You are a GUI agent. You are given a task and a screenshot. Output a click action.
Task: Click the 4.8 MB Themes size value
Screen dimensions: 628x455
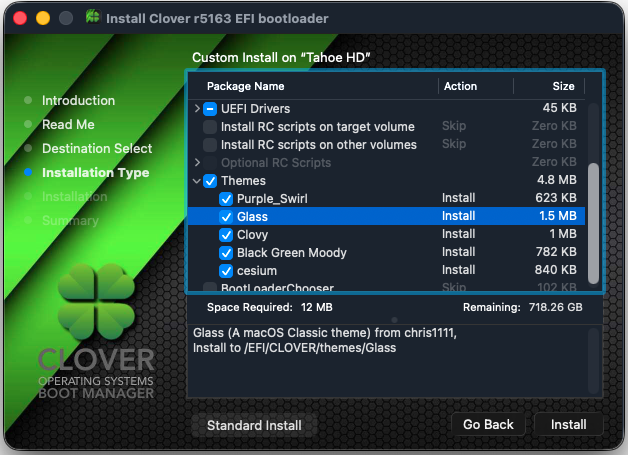coord(557,180)
